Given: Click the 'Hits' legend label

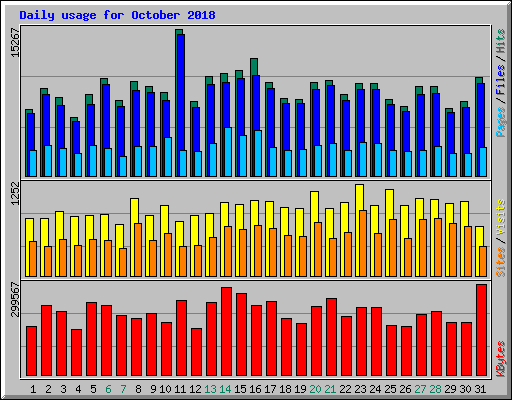Looking at the screenshot, I should pyautogui.click(x=501, y=41).
